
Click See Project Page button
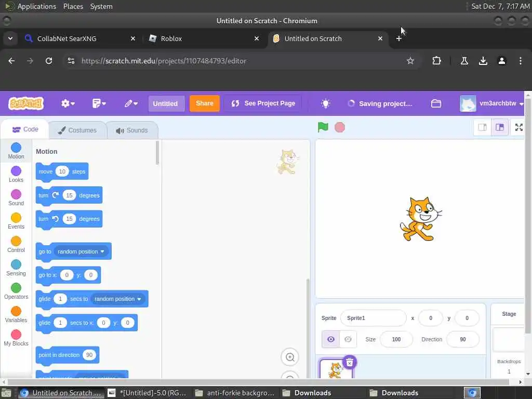pos(263,103)
